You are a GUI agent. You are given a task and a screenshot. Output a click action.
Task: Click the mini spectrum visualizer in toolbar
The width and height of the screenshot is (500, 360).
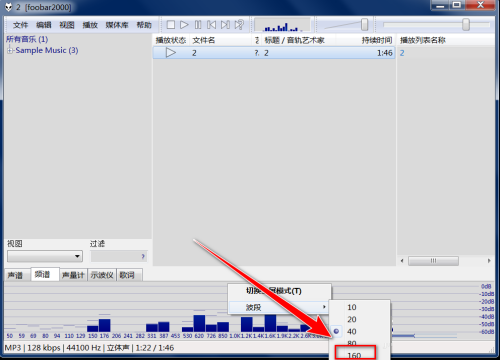point(282,25)
